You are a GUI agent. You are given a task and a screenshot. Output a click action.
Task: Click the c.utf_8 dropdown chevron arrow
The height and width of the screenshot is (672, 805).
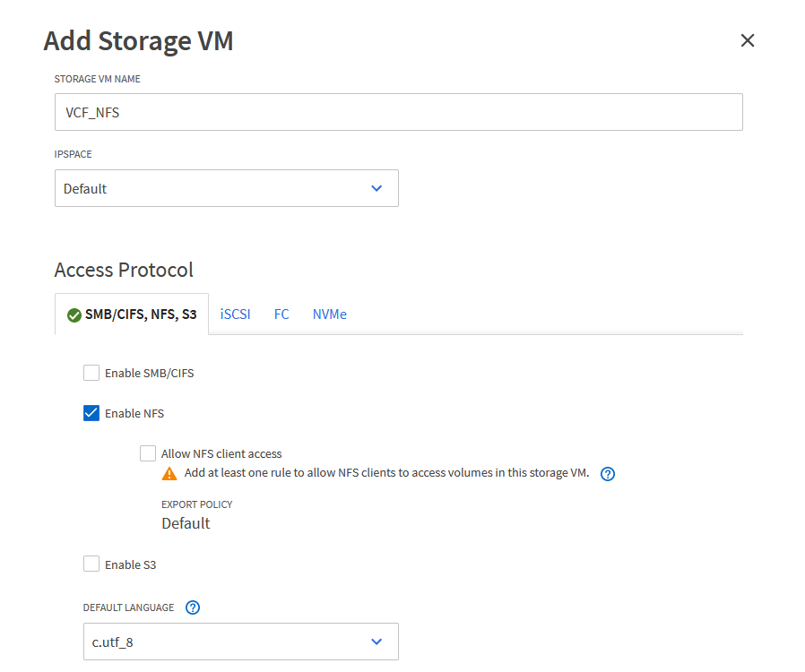[x=377, y=642]
